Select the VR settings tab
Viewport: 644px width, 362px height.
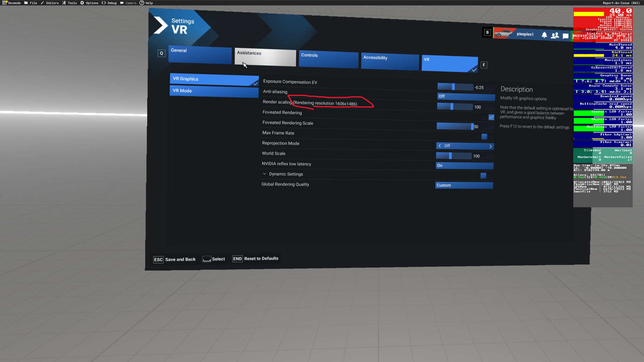[x=449, y=64]
